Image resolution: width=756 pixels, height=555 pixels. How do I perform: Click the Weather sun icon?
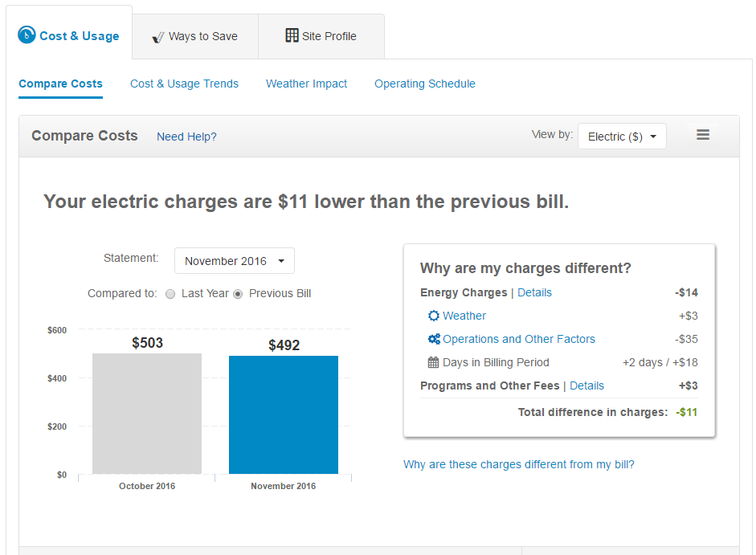434,316
